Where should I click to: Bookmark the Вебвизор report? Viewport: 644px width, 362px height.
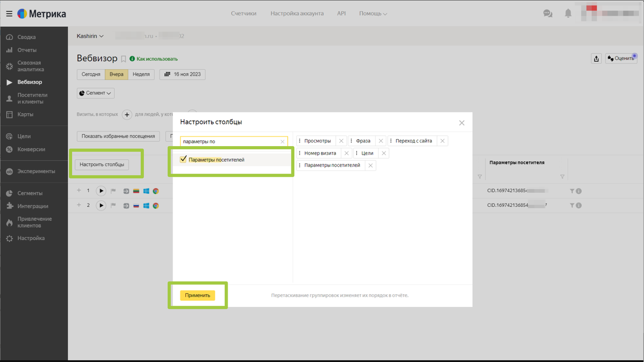pos(123,59)
